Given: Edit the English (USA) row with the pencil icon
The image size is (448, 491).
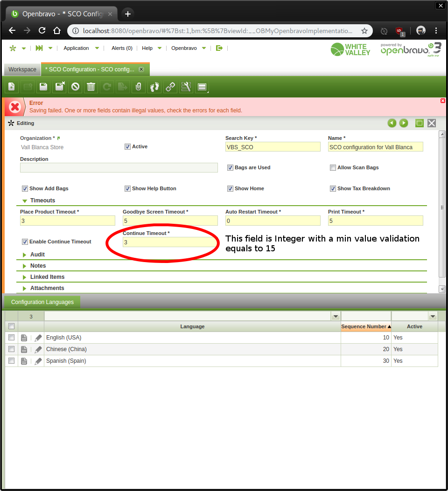Looking at the screenshot, I should pos(38,338).
